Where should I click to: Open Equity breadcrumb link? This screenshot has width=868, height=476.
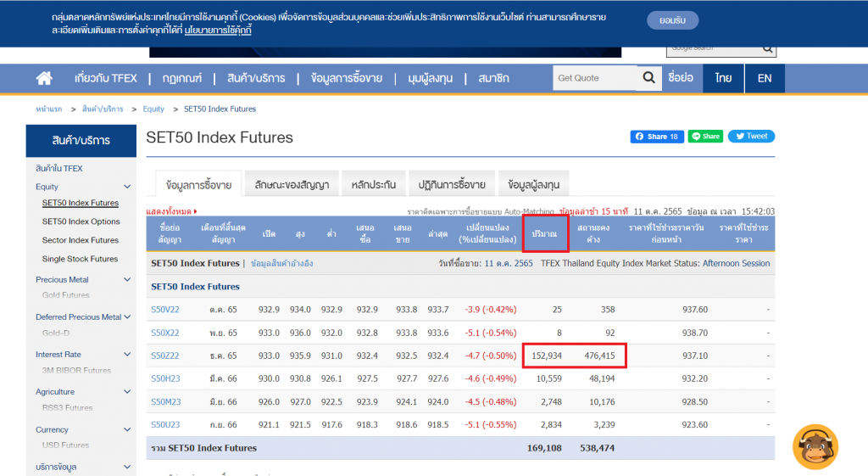tap(153, 109)
